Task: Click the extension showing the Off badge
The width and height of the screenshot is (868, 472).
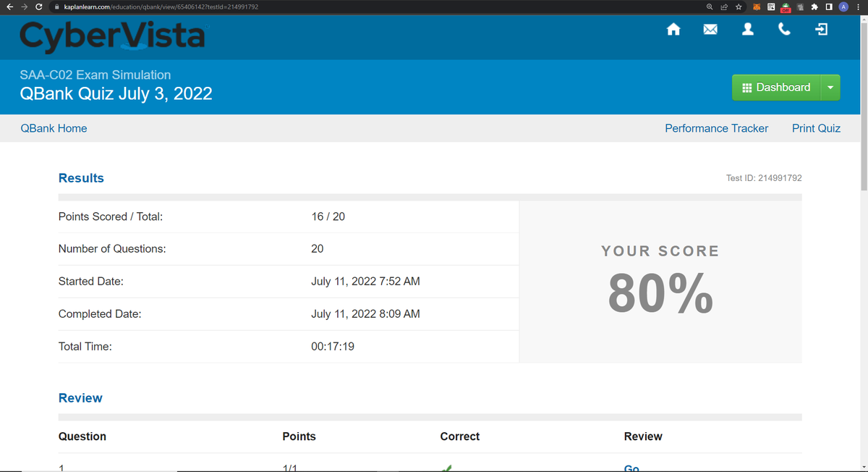Action: (x=786, y=7)
